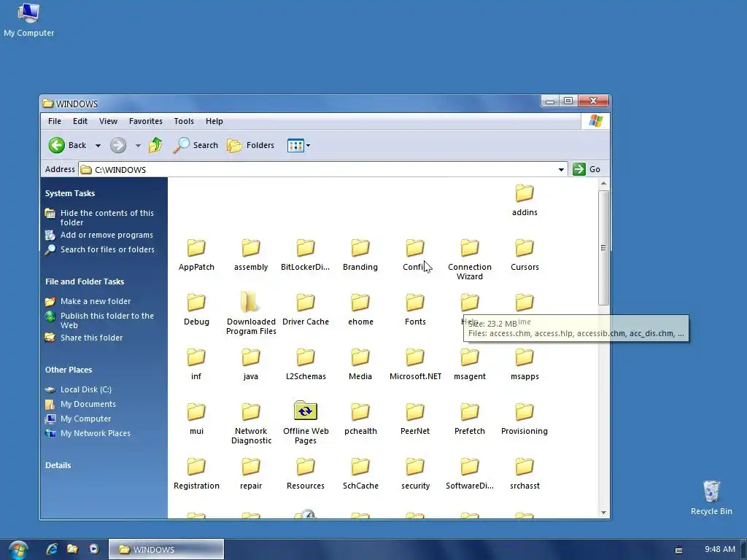Click the green Back arrow icon
Screen dimensions: 747x560
point(57,145)
